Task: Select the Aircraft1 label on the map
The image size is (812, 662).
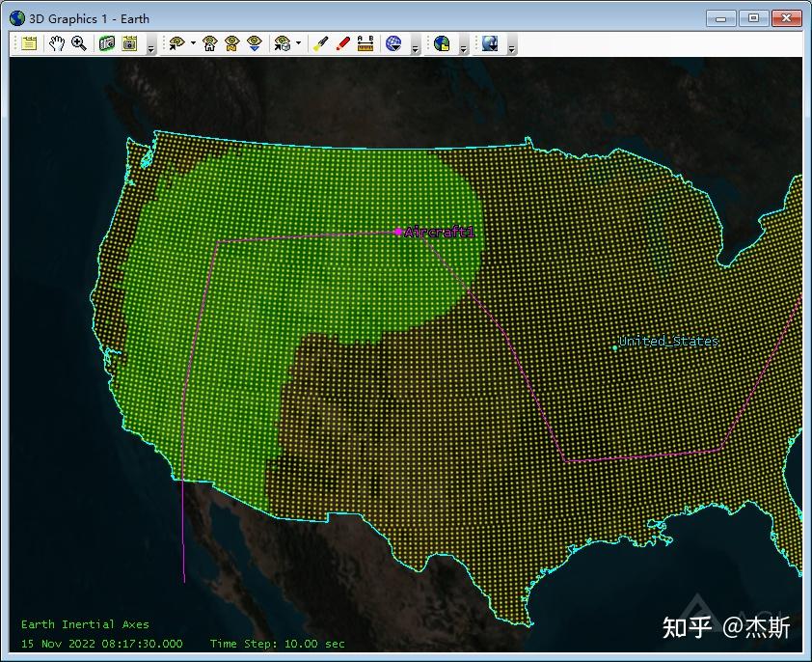Action: point(439,233)
